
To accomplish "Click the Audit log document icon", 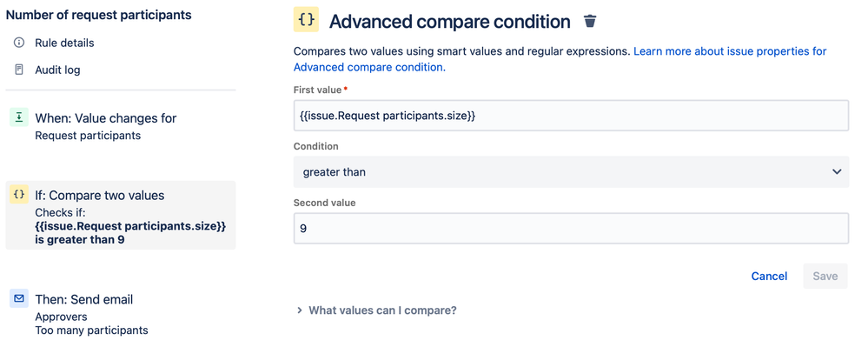I will (19, 70).
